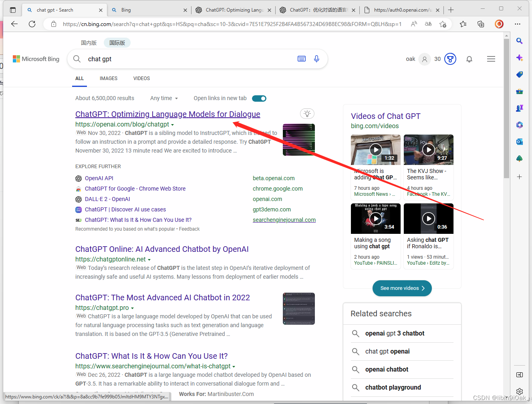Open the Collections icon
532x404 pixels.
click(x=481, y=24)
